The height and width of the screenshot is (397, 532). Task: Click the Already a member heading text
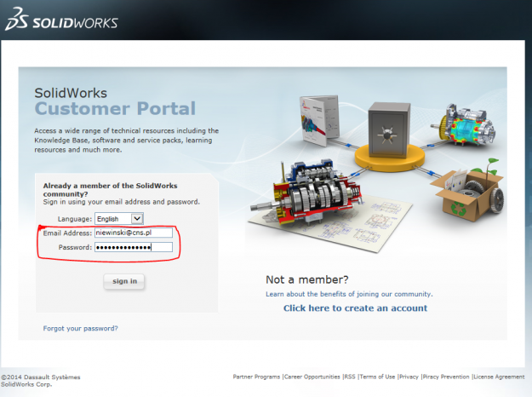click(x=110, y=190)
